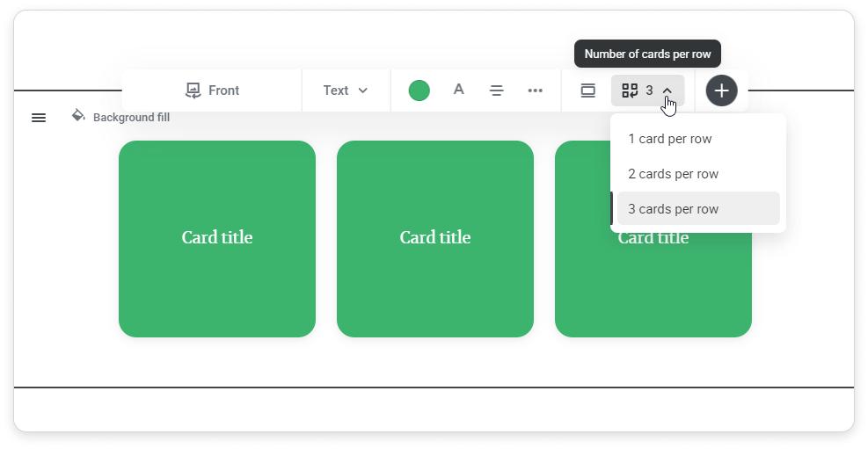
Task: Click the Background fill paint bucket icon
Action: tap(78, 116)
